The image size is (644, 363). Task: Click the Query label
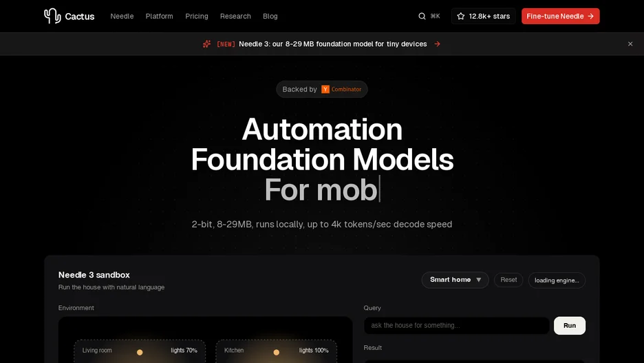(372, 308)
